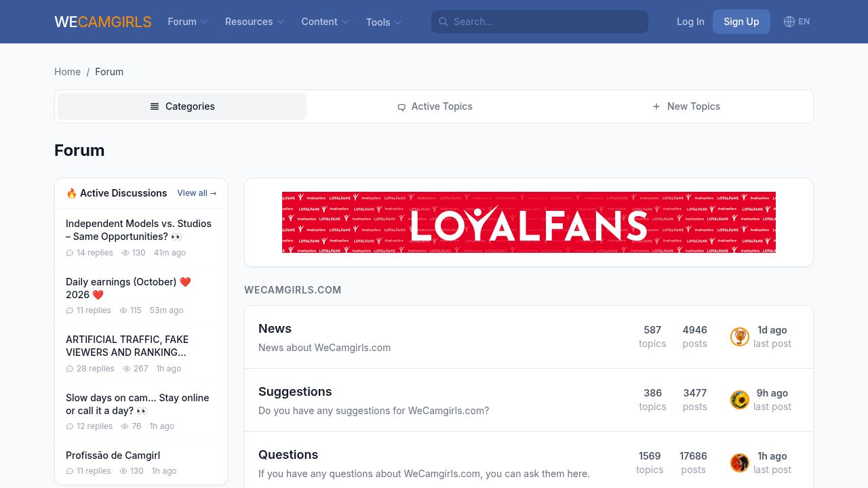Switch to the Categories tab
Viewport: 868px width, 488px height.
[182, 106]
